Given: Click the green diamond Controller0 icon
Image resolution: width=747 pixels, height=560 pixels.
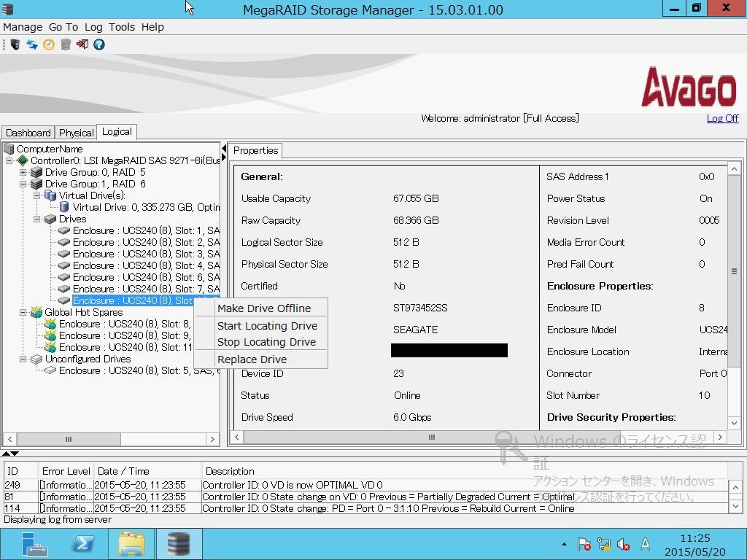Looking at the screenshot, I should (x=23, y=160).
